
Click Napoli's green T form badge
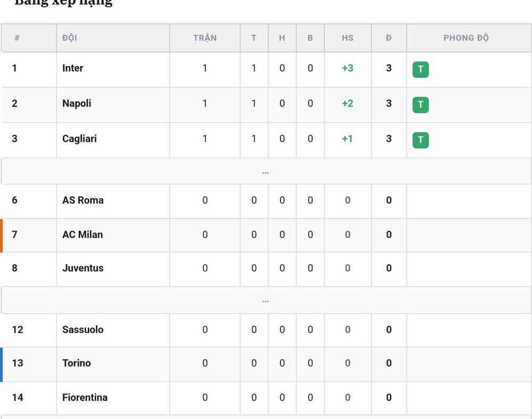420,104
